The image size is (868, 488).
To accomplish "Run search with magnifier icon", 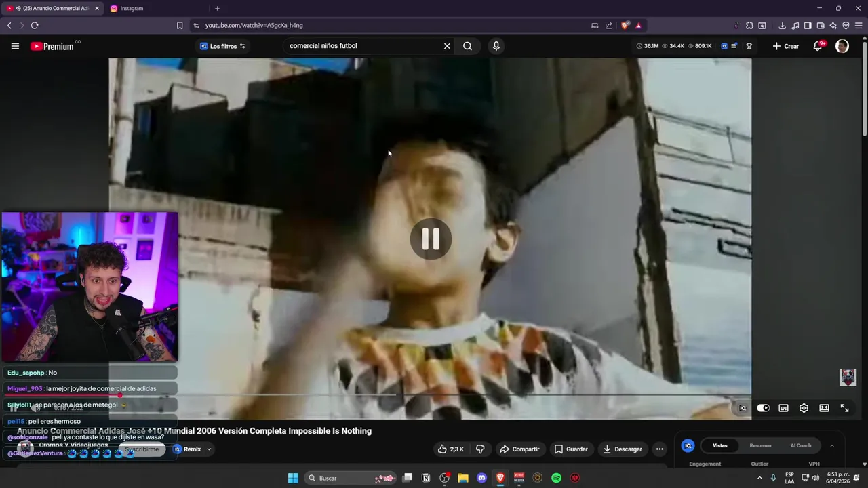I will [x=467, y=46].
